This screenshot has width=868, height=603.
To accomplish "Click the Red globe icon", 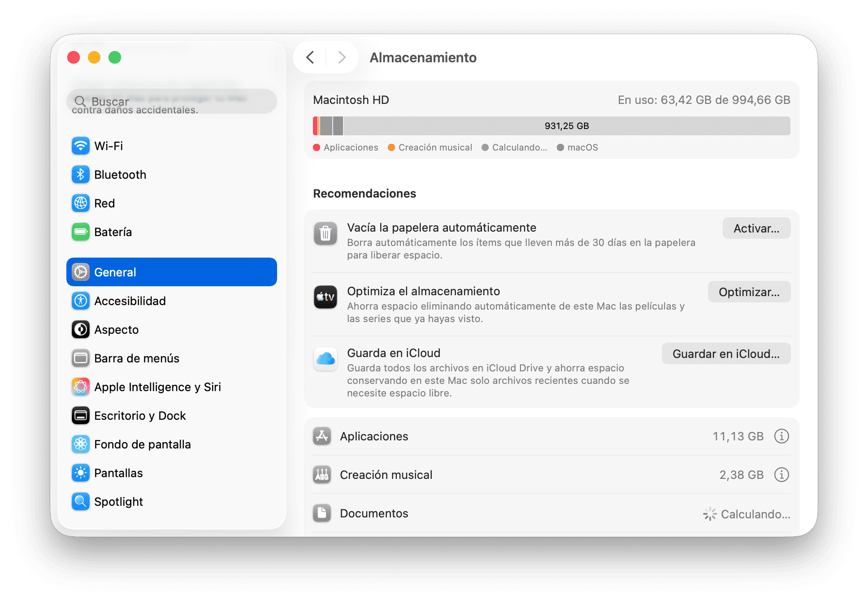I will [x=80, y=203].
